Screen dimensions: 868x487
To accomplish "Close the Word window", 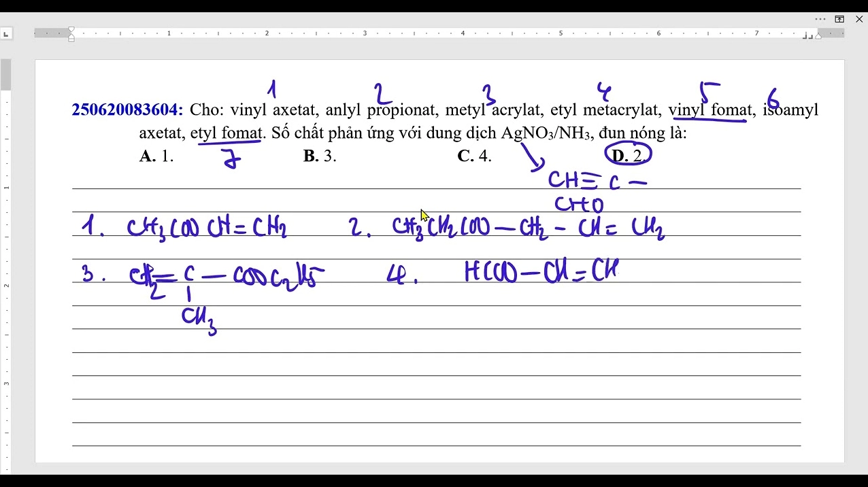I will pos(859,19).
